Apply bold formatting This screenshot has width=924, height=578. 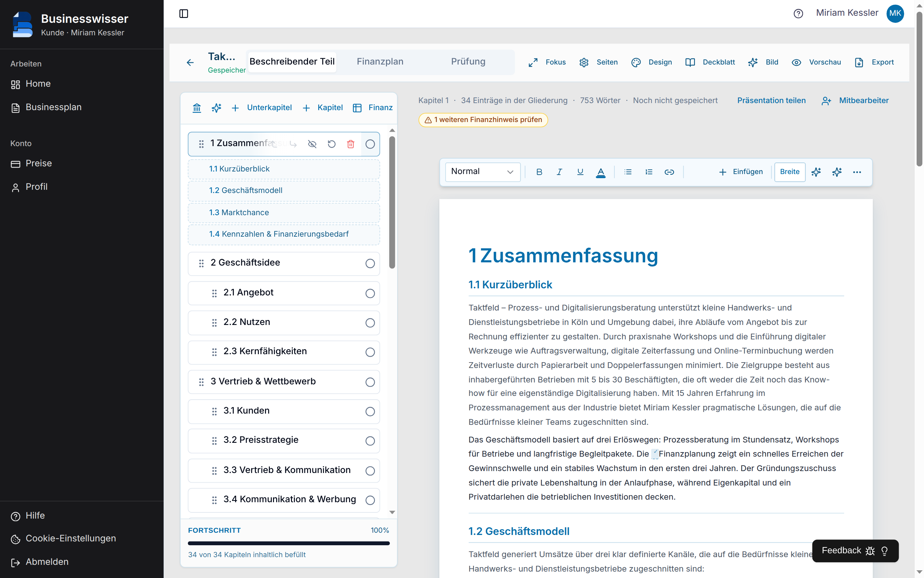click(539, 172)
